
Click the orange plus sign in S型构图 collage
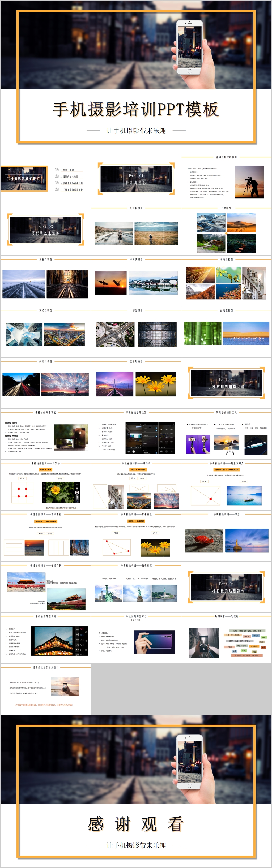point(226,233)
